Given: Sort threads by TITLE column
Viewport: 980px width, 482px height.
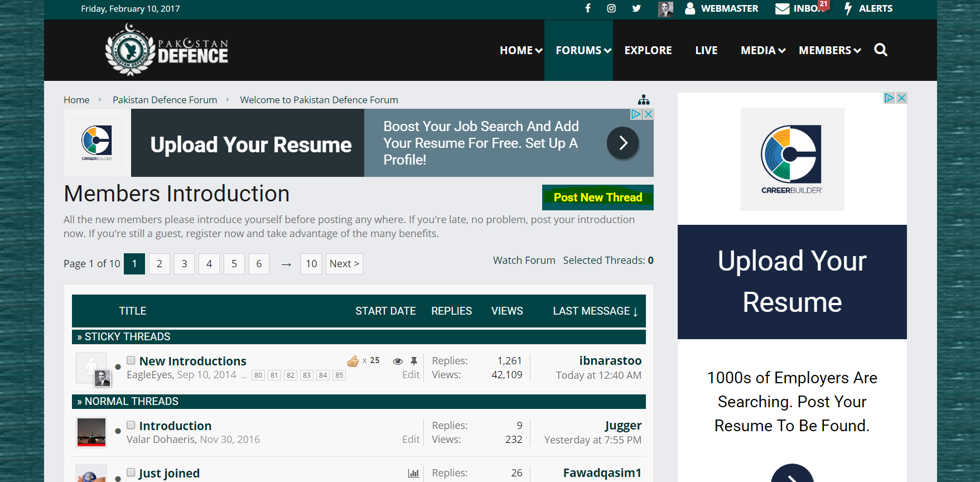Looking at the screenshot, I should point(133,311).
